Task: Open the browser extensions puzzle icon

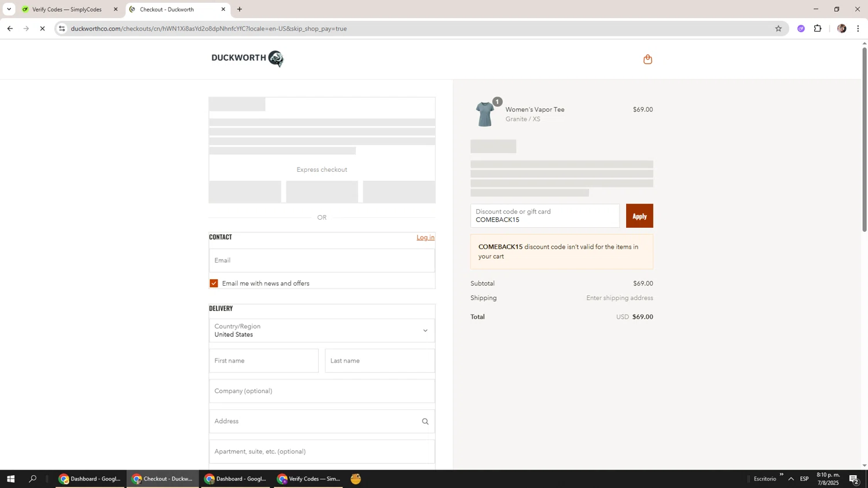Action: 818,28
